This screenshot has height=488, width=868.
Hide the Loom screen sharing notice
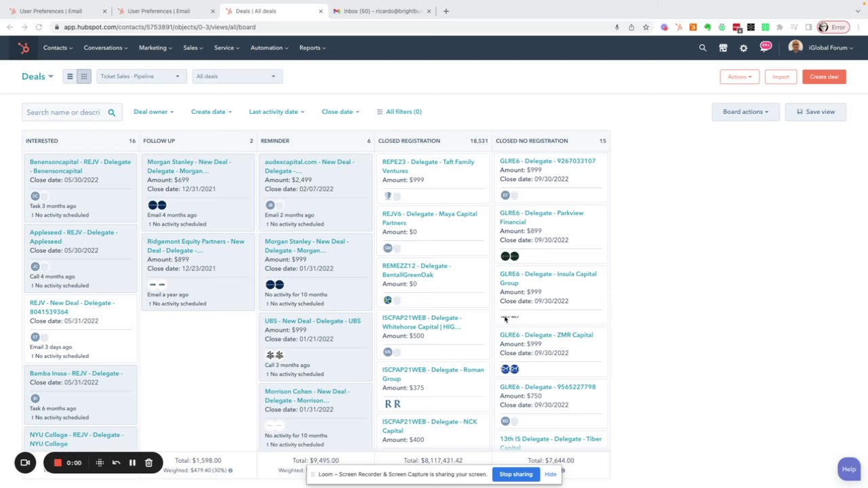pyautogui.click(x=551, y=474)
